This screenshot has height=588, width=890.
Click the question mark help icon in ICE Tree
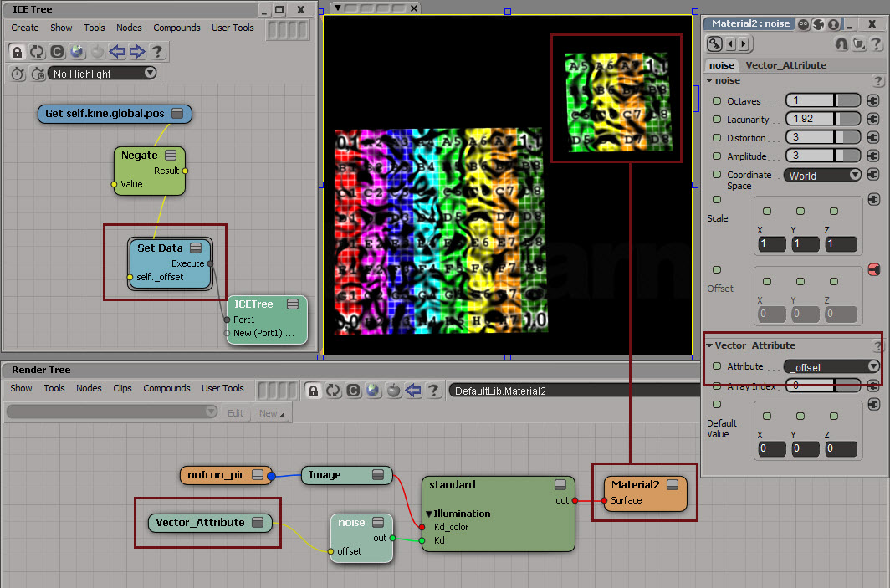coord(157,52)
